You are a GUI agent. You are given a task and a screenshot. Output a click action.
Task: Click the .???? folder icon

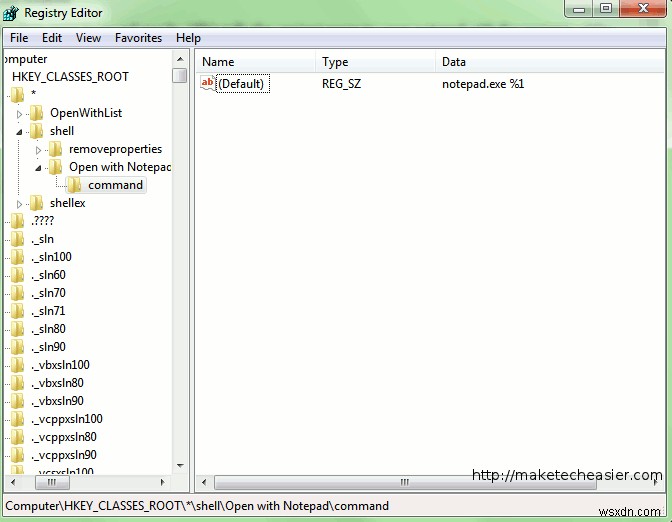pos(17,221)
